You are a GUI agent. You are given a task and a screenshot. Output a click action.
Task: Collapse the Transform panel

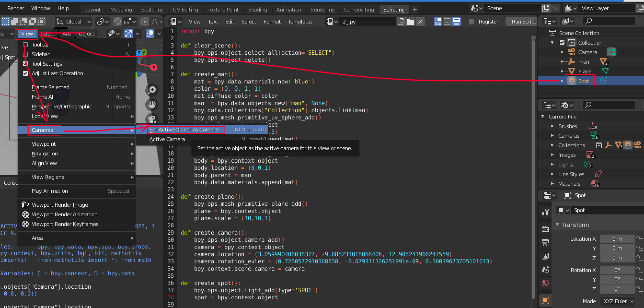[x=557, y=225]
